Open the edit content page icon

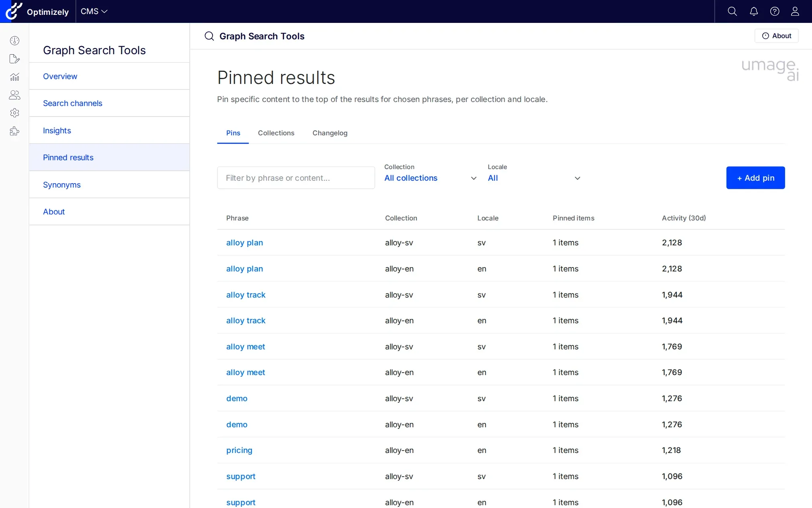tap(14, 59)
